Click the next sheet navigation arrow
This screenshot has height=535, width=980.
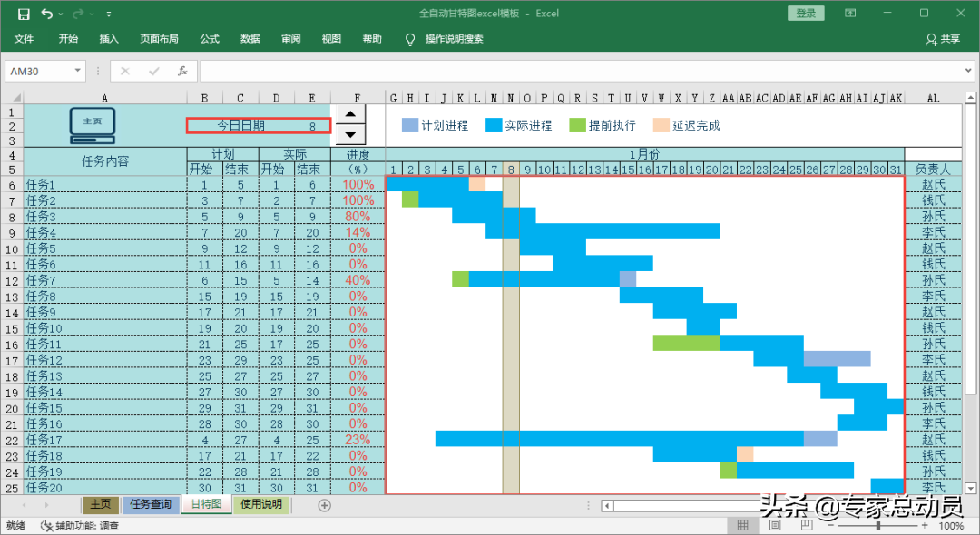(47, 505)
